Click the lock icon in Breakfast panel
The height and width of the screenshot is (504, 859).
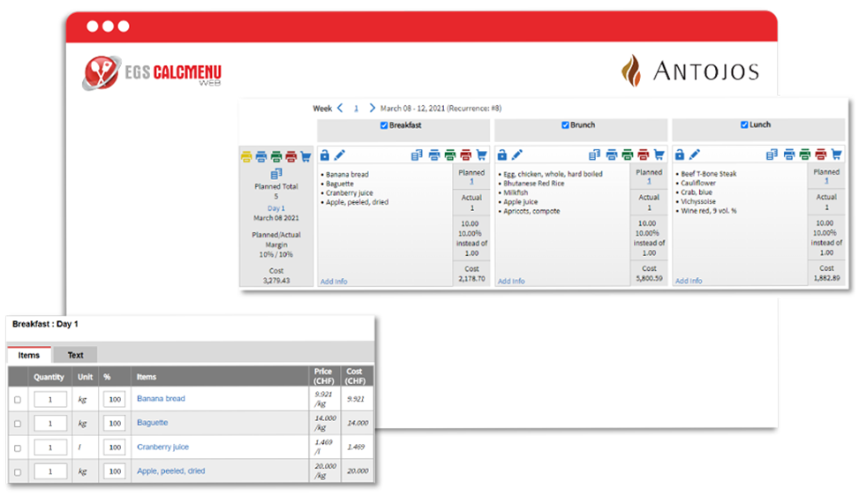325,155
